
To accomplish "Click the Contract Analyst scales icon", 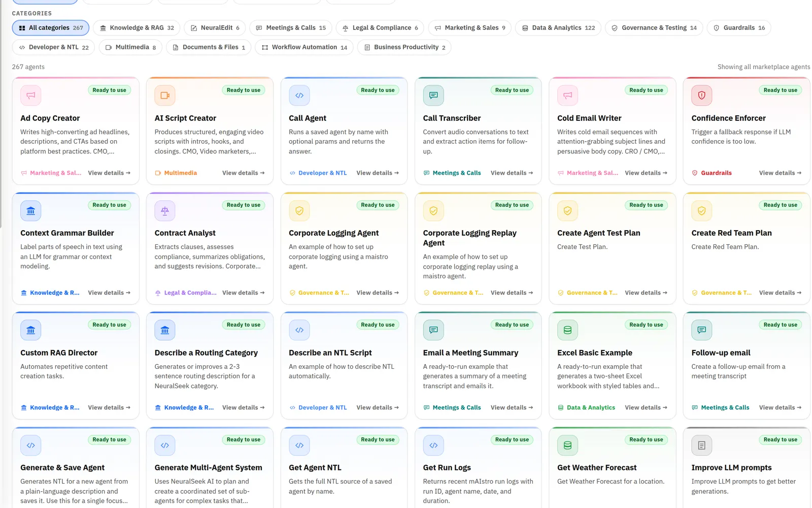I will 165,211.
